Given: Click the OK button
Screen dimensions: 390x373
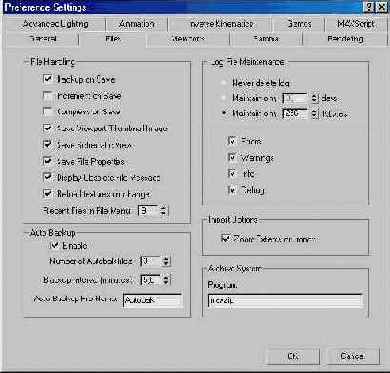Looking at the screenshot, I should (293, 356).
